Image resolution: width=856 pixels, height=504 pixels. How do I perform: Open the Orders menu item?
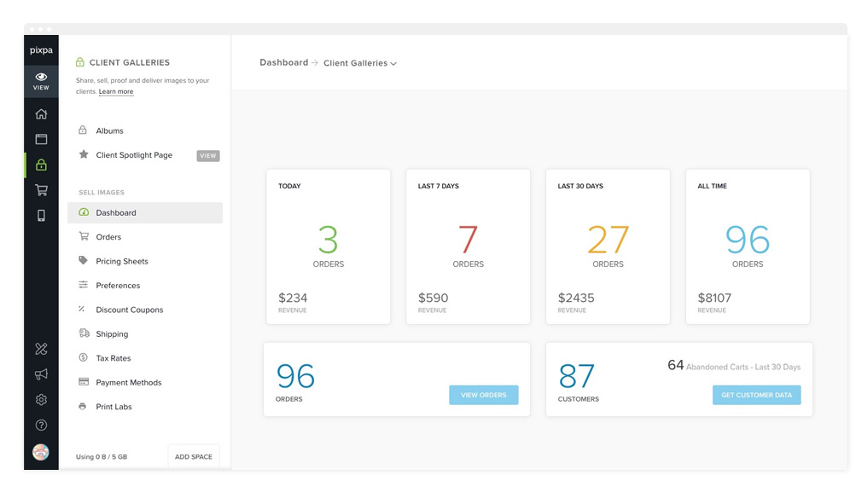click(x=108, y=237)
